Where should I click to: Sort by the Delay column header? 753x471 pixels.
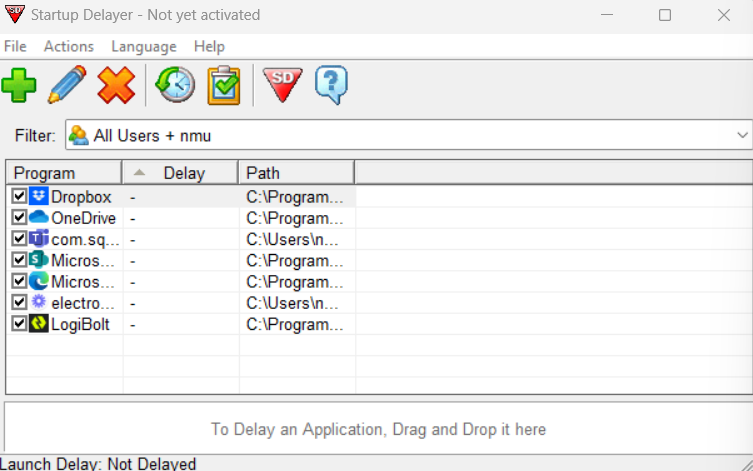click(x=181, y=173)
